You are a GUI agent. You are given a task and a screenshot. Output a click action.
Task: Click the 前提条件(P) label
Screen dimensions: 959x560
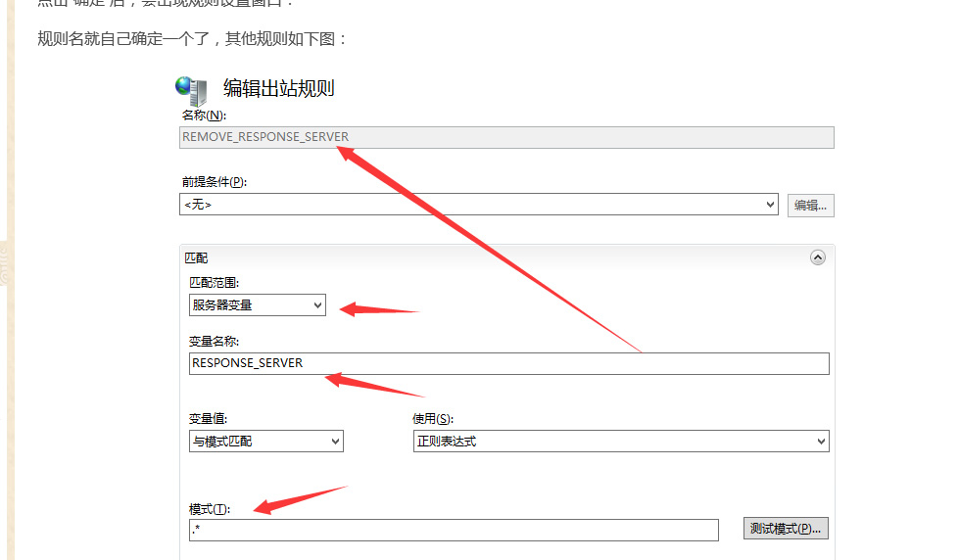pyautogui.click(x=214, y=182)
